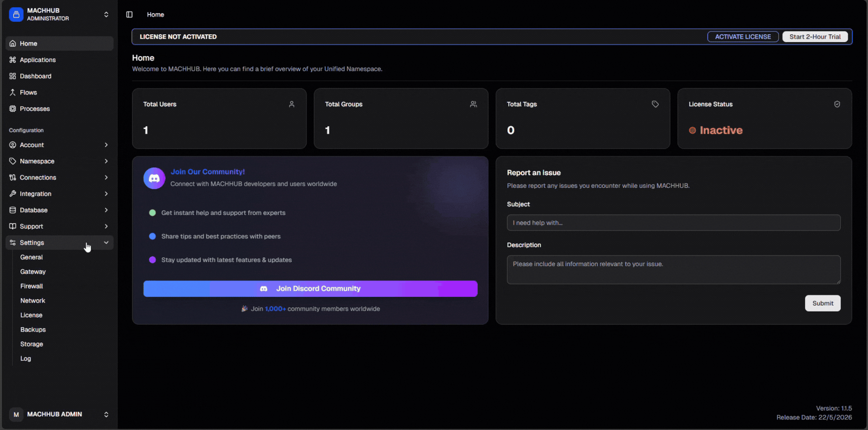Click the LICENSE NOT ACTIVATED banner text

coord(178,37)
